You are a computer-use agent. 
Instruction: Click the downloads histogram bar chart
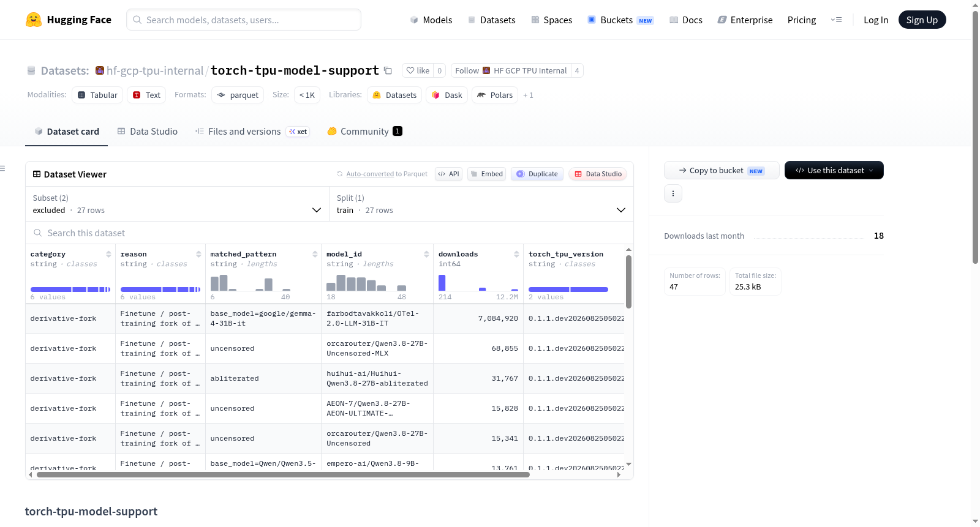coord(478,282)
